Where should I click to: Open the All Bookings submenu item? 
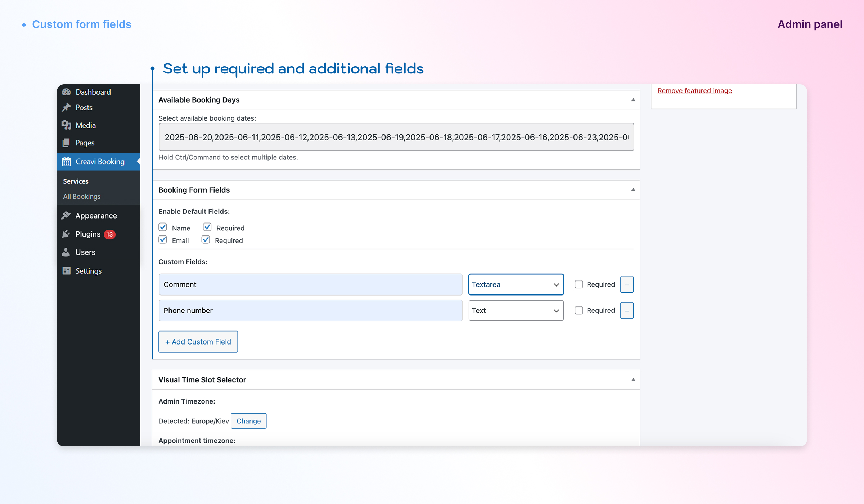pos(82,196)
